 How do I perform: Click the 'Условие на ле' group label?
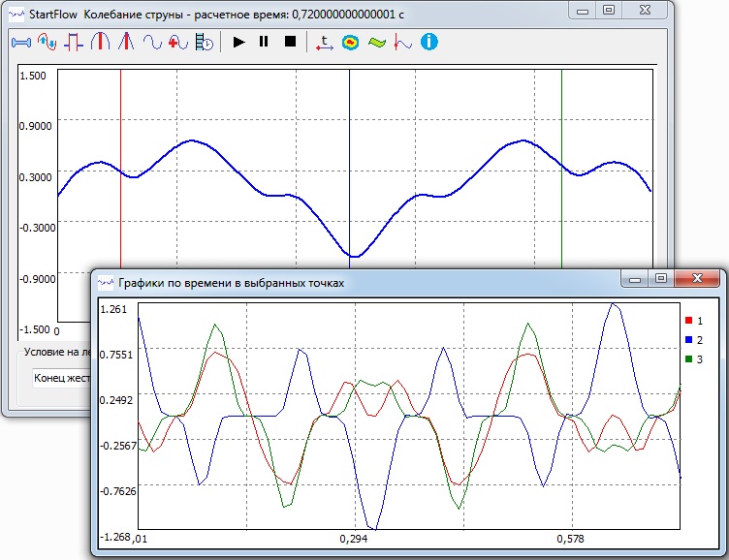(x=57, y=352)
